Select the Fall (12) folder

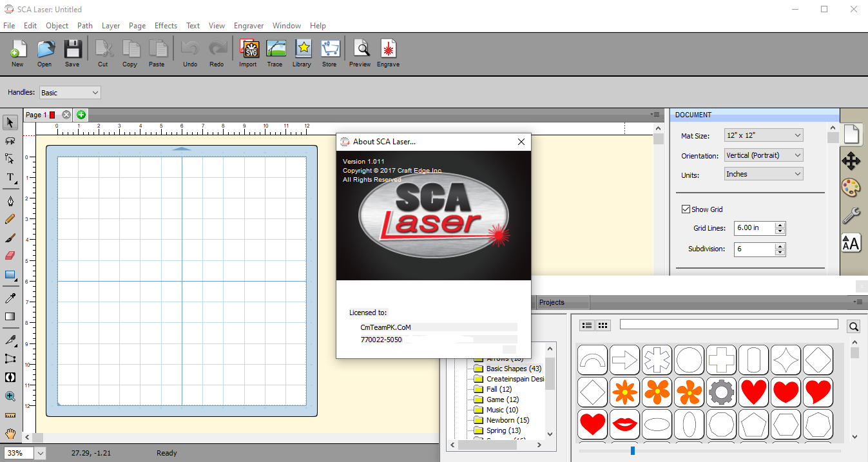coord(499,389)
